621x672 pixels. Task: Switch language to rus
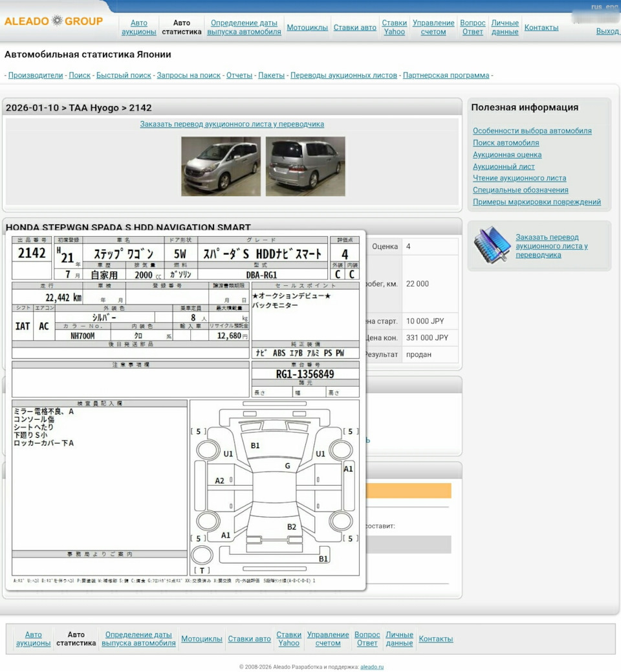coord(596,6)
